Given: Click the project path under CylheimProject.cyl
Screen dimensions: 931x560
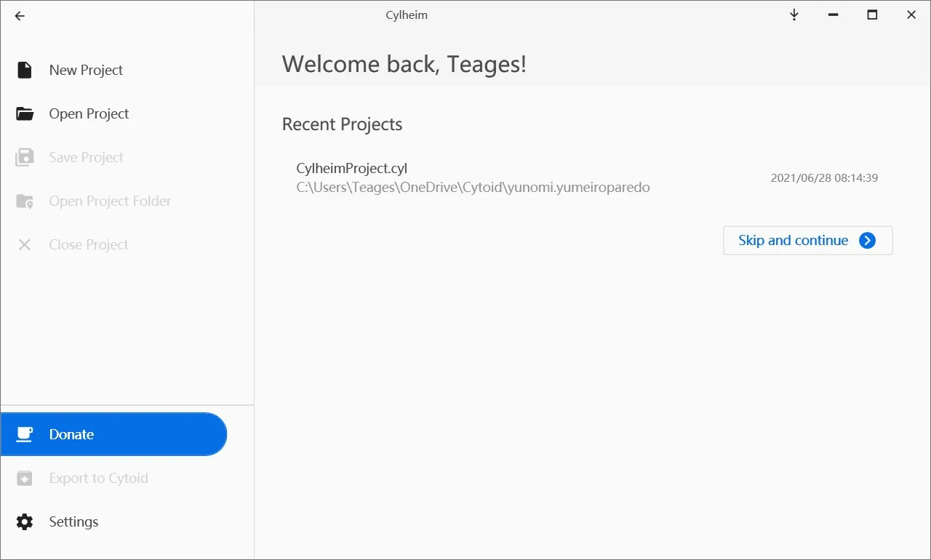Looking at the screenshot, I should coord(473,187).
